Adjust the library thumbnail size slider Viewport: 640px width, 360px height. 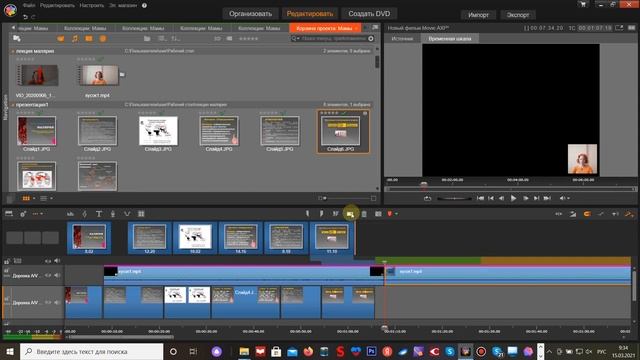pyautogui.click(x=347, y=198)
